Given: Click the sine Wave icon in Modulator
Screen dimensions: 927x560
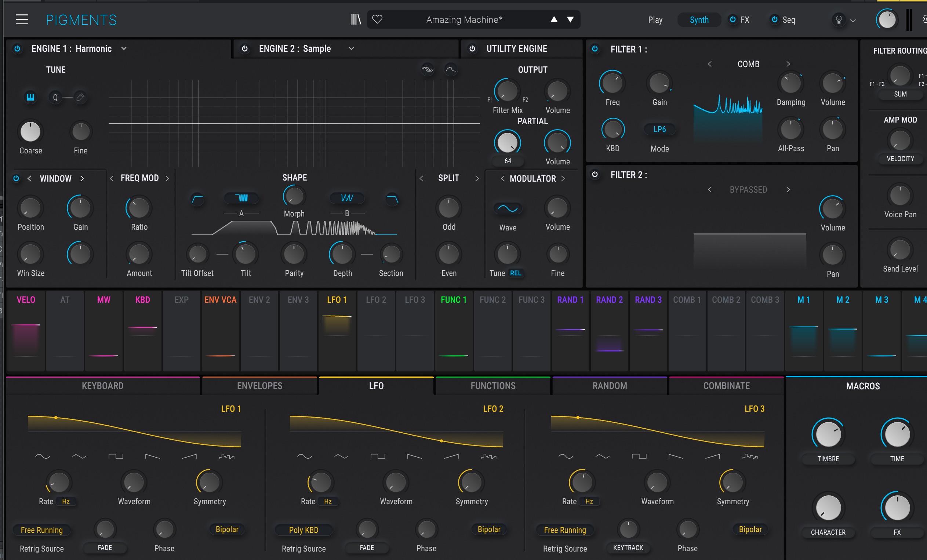Looking at the screenshot, I should (508, 208).
